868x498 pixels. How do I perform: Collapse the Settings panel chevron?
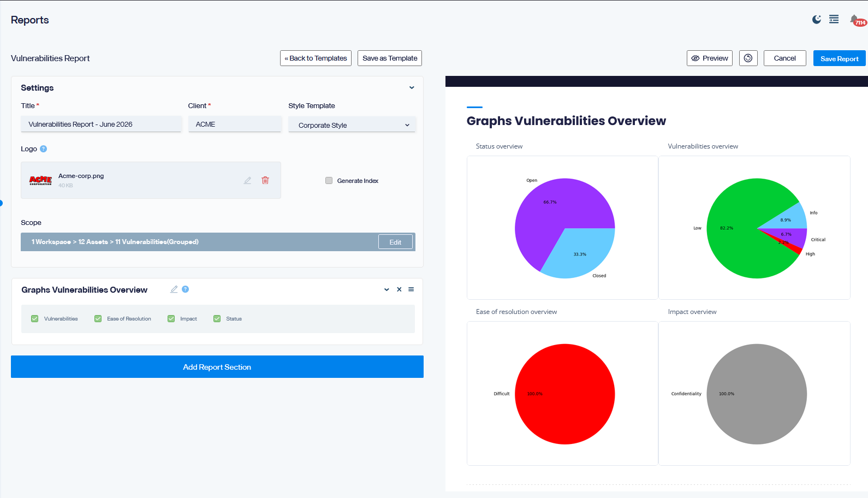coord(412,88)
